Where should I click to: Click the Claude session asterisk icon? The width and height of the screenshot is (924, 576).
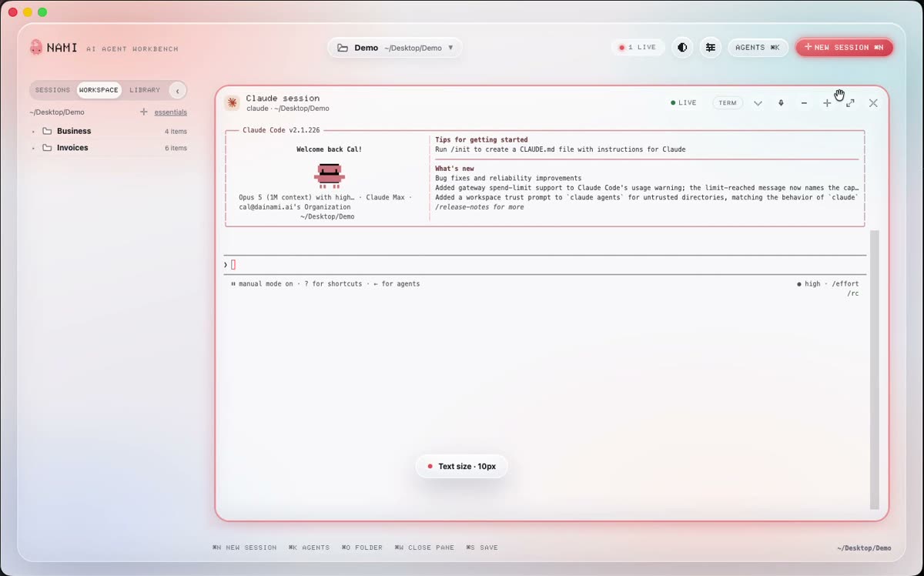tap(232, 103)
